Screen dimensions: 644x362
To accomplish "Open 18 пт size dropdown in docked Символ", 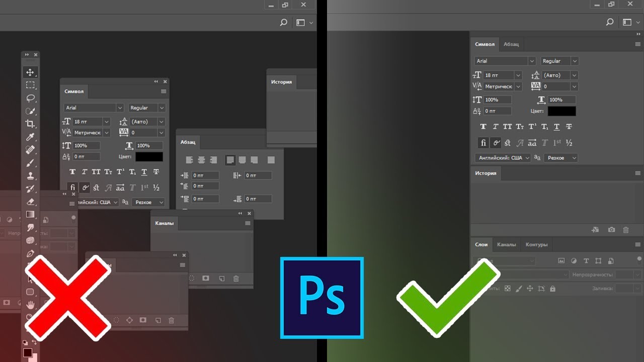I will (x=518, y=75).
